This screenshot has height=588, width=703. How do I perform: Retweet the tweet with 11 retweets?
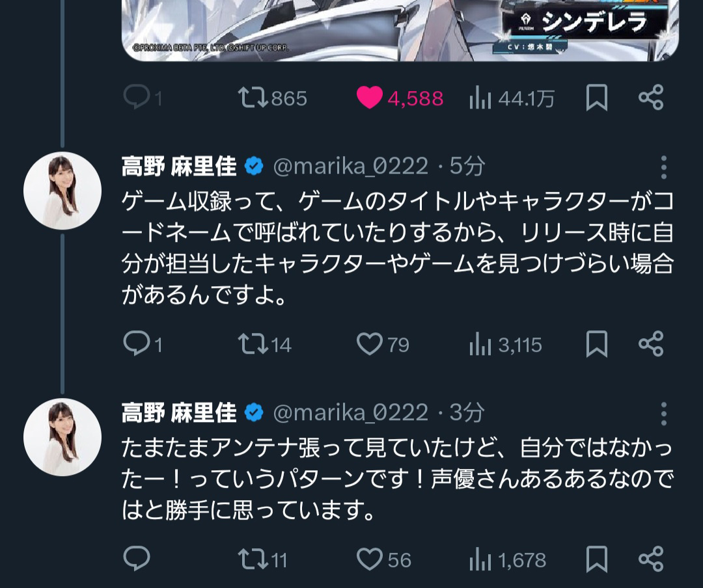tap(253, 559)
